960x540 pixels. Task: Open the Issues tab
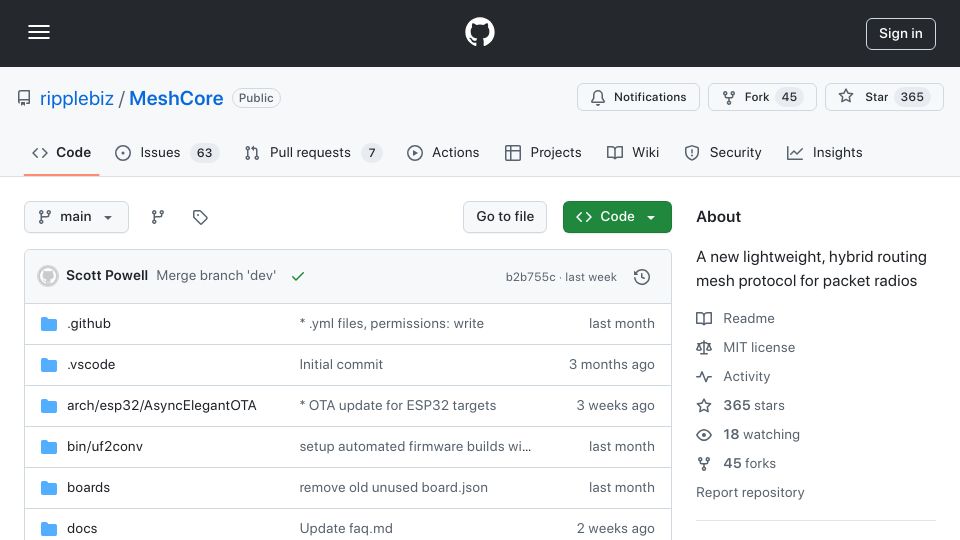(166, 152)
